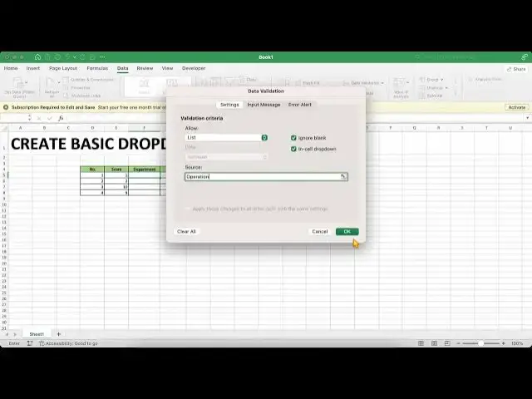Switch to Page Layout view icon in status bar
The height and width of the screenshot is (399, 532).
pyautogui.click(x=434, y=343)
